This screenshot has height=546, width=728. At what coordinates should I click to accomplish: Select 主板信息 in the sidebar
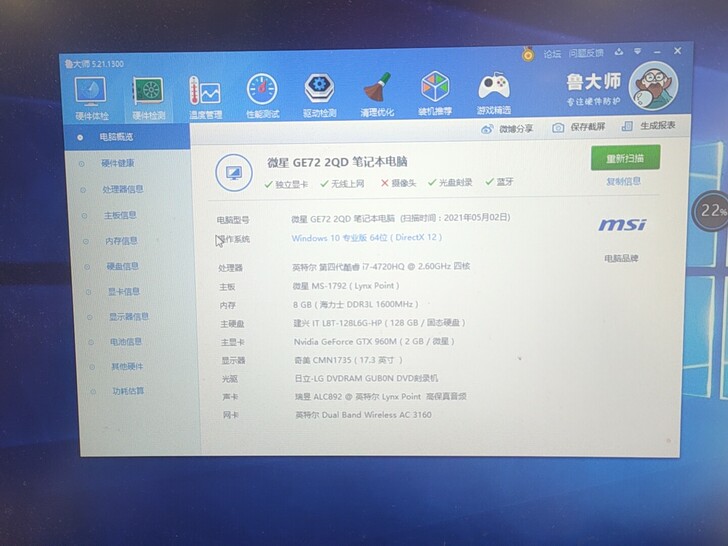pyautogui.click(x=120, y=215)
